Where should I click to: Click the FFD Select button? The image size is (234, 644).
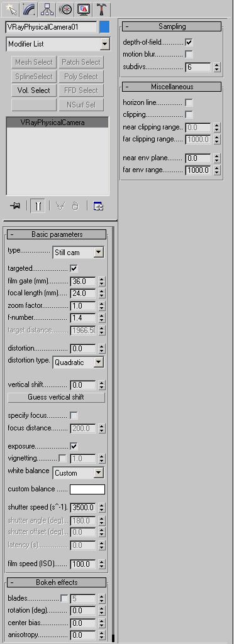click(81, 90)
